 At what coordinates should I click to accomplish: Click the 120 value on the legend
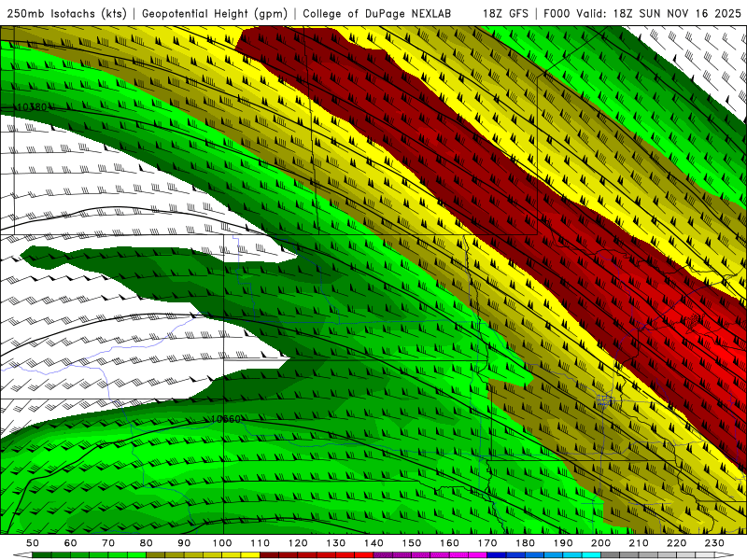(x=298, y=543)
